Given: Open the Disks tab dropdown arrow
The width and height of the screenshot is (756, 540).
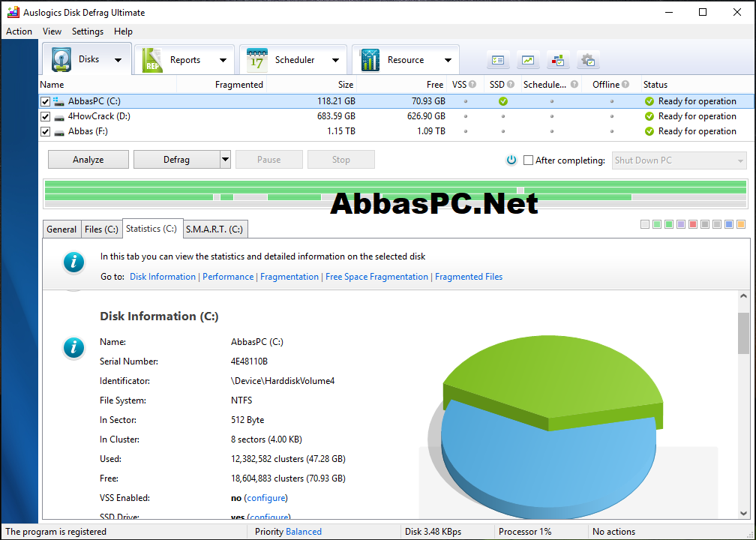Looking at the screenshot, I should (x=118, y=60).
